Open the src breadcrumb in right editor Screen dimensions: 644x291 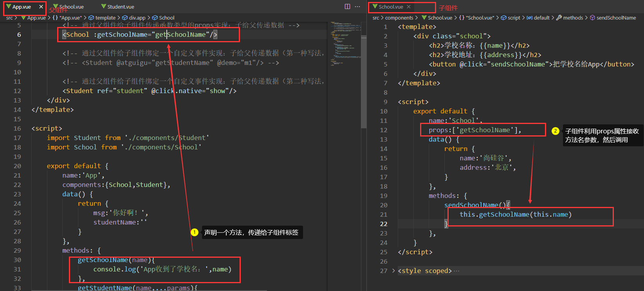[x=376, y=18]
